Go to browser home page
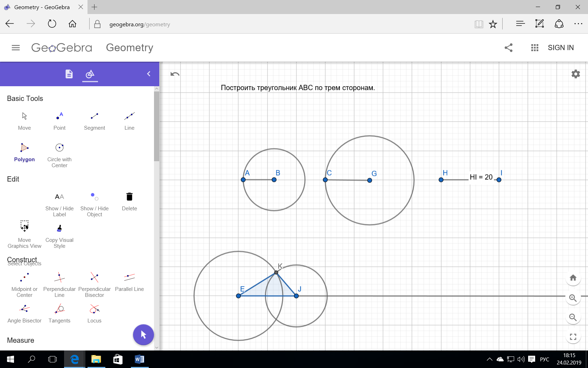Image resolution: width=588 pixels, height=368 pixels. click(x=72, y=24)
